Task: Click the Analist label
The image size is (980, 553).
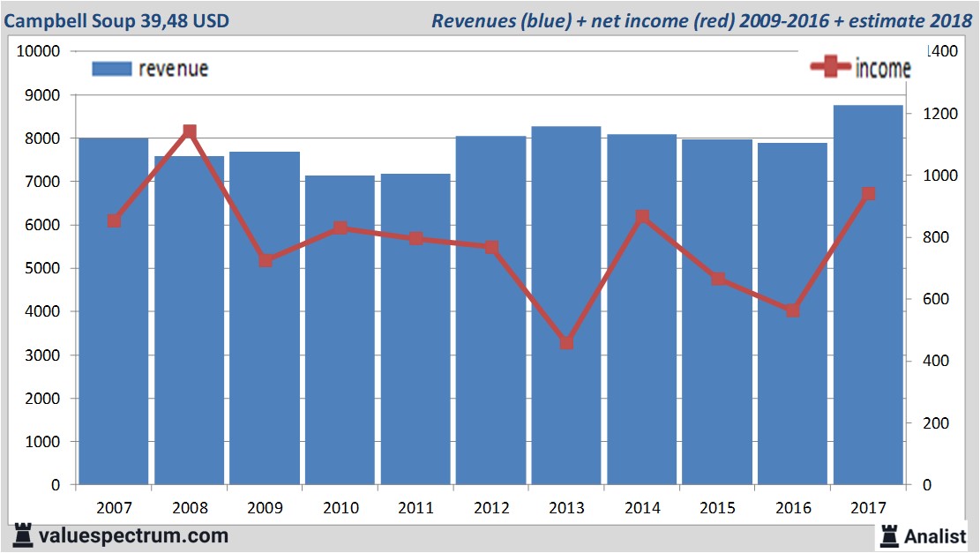Action: [x=935, y=536]
